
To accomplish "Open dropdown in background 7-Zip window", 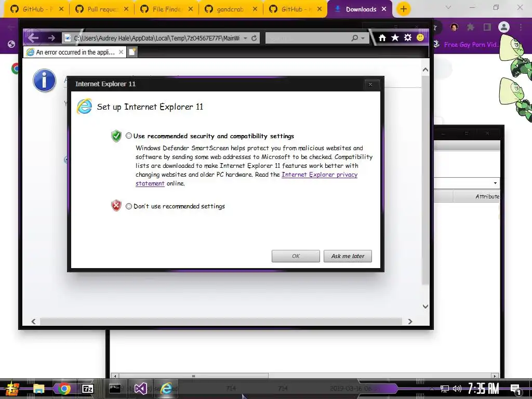I will pos(495,183).
